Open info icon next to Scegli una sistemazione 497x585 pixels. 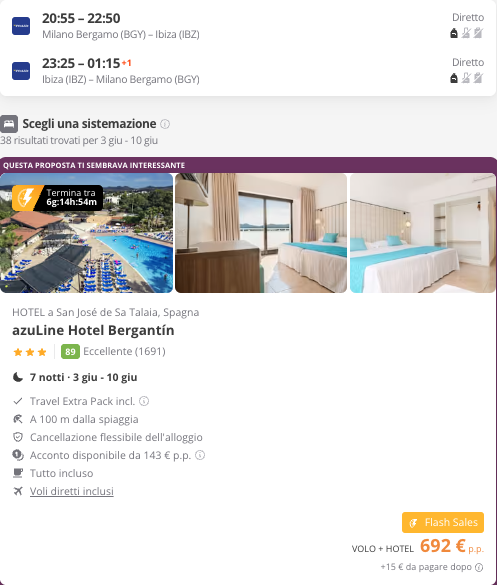pos(165,124)
